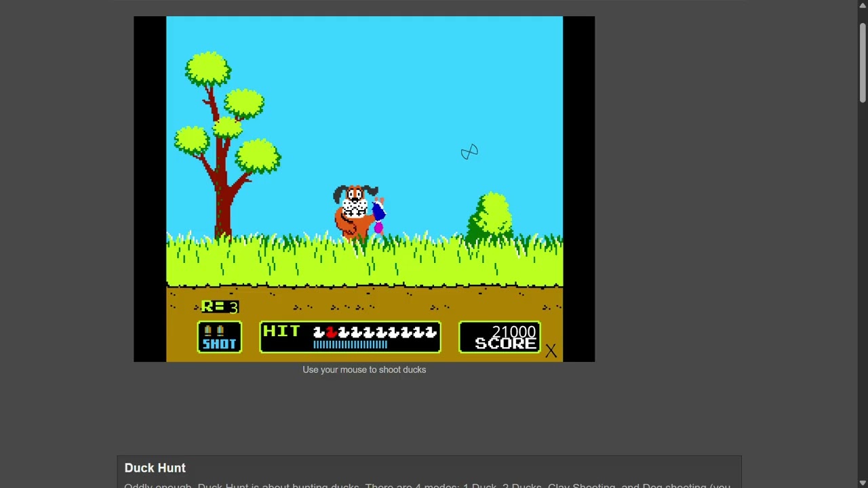Viewport: 868px width, 488px height.
Task: Click the 'Use your mouse to shoot ducks' caption
Action: [x=364, y=369]
